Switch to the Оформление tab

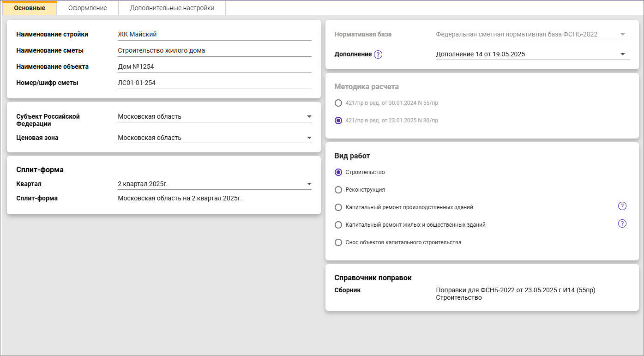coord(88,8)
